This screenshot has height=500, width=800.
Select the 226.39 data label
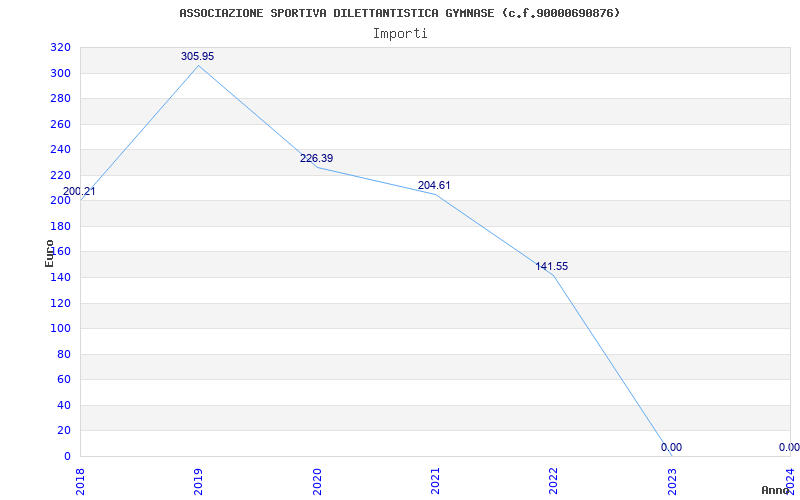(x=316, y=159)
